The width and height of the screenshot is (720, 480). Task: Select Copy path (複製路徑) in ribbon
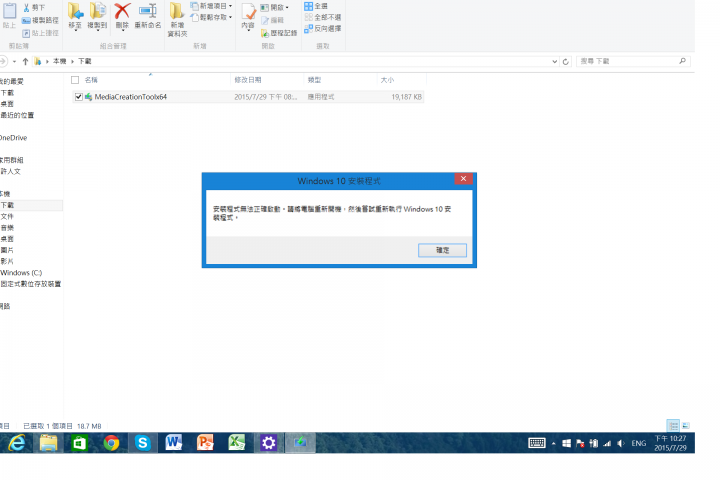pyautogui.click(x=40, y=21)
